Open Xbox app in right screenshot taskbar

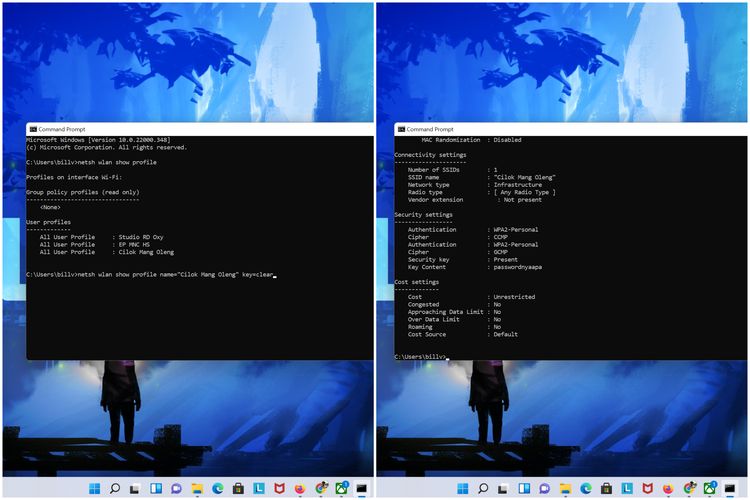710,488
